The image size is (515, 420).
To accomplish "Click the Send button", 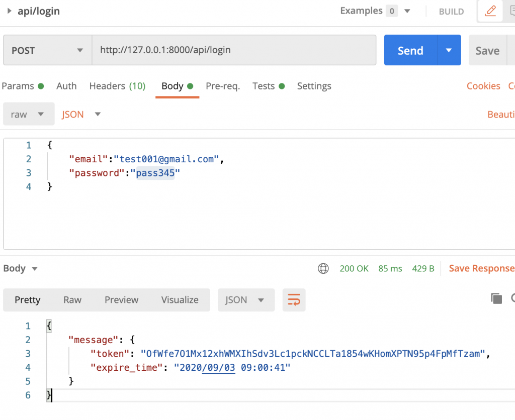I will 410,50.
